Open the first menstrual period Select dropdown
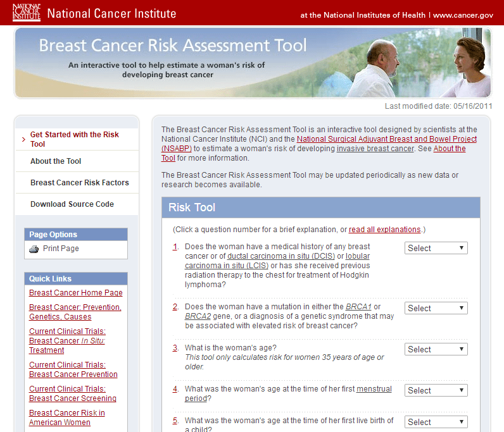This screenshot has width=504, height=432. tap(436, 390)
